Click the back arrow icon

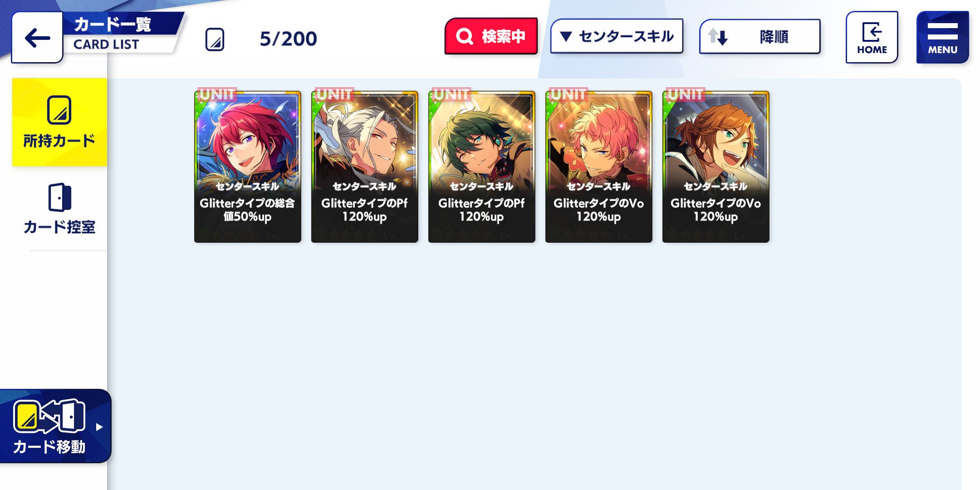37,38
